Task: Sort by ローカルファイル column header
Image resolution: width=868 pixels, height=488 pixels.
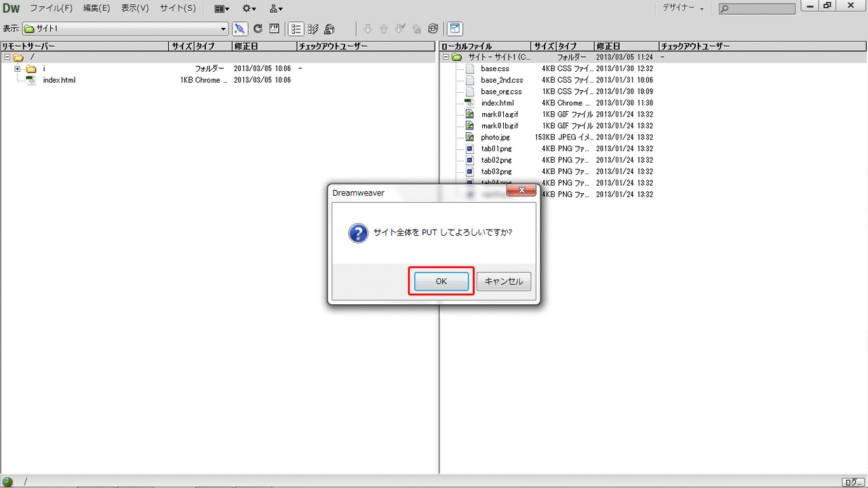Action: [x=485, y=46]
